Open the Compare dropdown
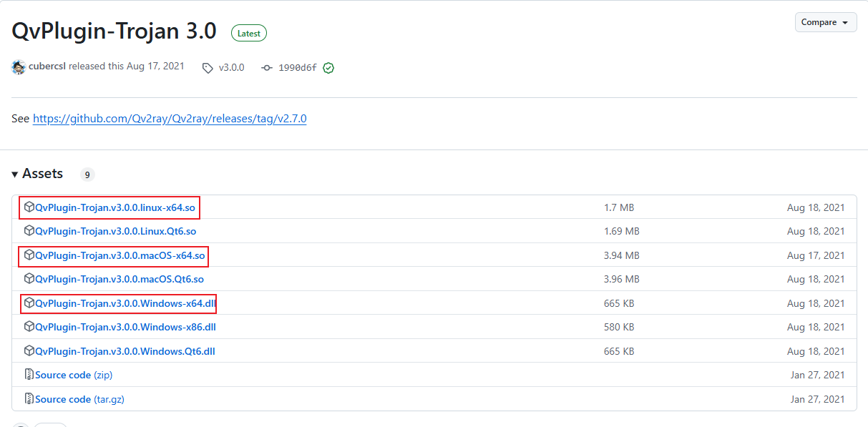Viewport: 868px width, 427px height. [825, 22]
